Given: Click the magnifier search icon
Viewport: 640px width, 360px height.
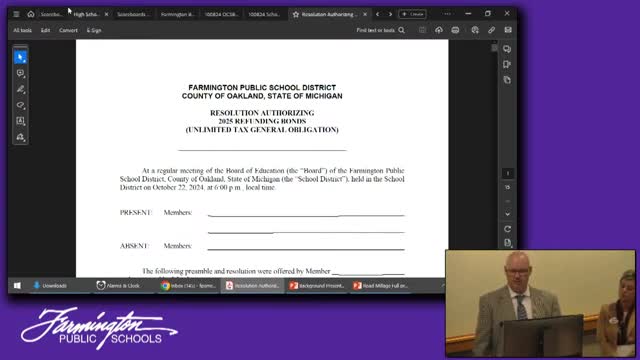Looking at the screenshot, I should coord(402,30).
